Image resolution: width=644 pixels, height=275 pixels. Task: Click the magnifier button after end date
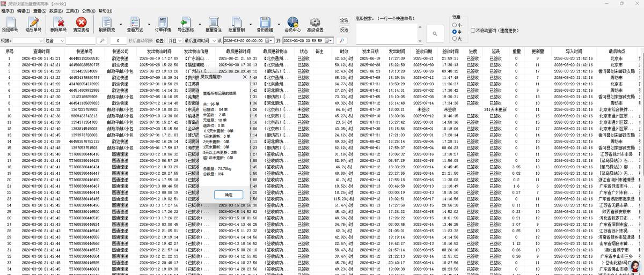(x=343, y=40)
